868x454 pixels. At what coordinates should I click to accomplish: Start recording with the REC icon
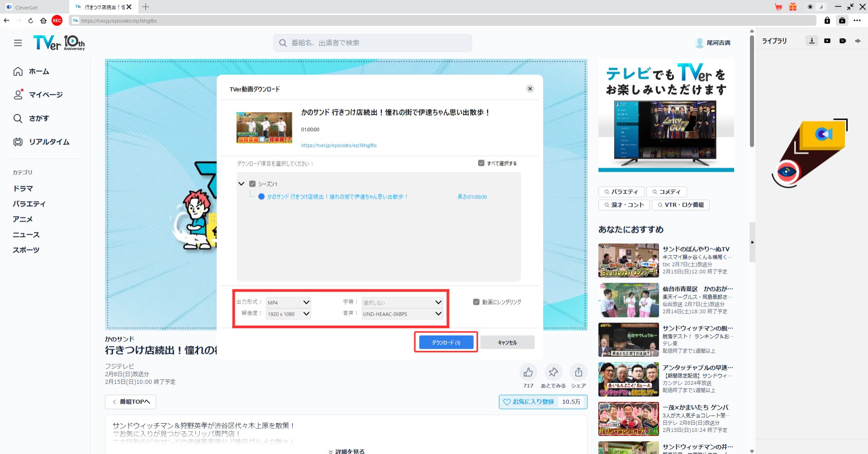pyautogui.click(x=57, y=20)
